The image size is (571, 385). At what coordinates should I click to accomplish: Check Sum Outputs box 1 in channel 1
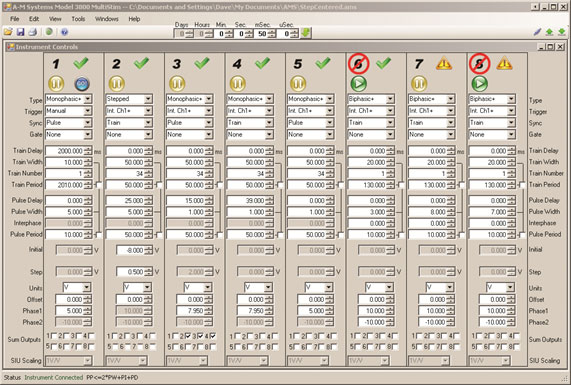[55, 336]
